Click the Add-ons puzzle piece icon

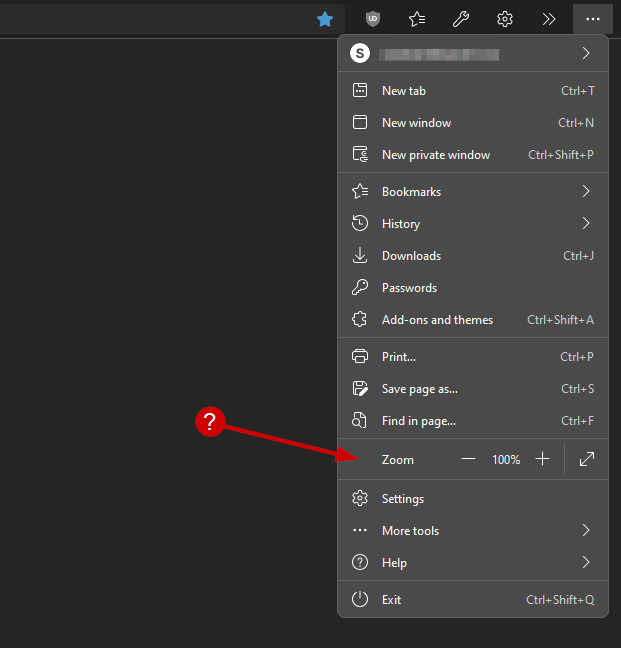pos(360,319)
